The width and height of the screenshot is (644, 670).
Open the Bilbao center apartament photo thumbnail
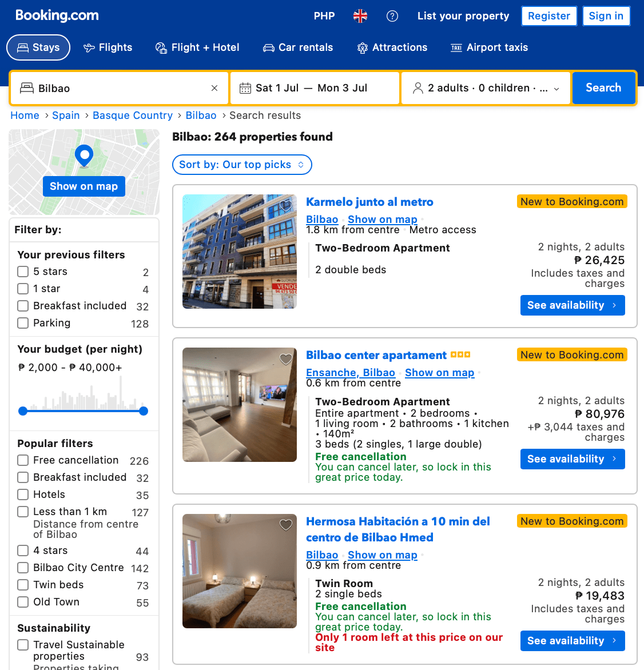point(240,405)
